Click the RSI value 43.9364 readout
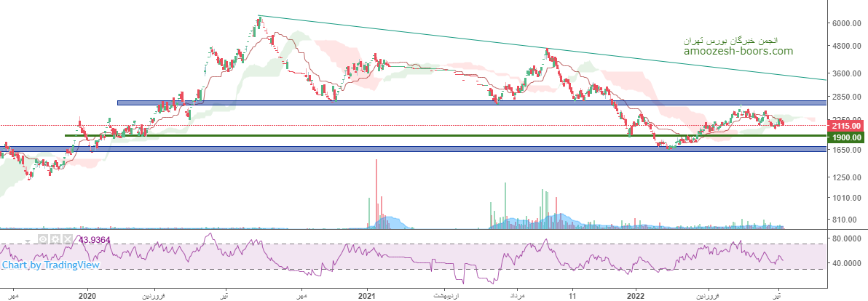The image size is (868, 301). click(x=94, y=239)
